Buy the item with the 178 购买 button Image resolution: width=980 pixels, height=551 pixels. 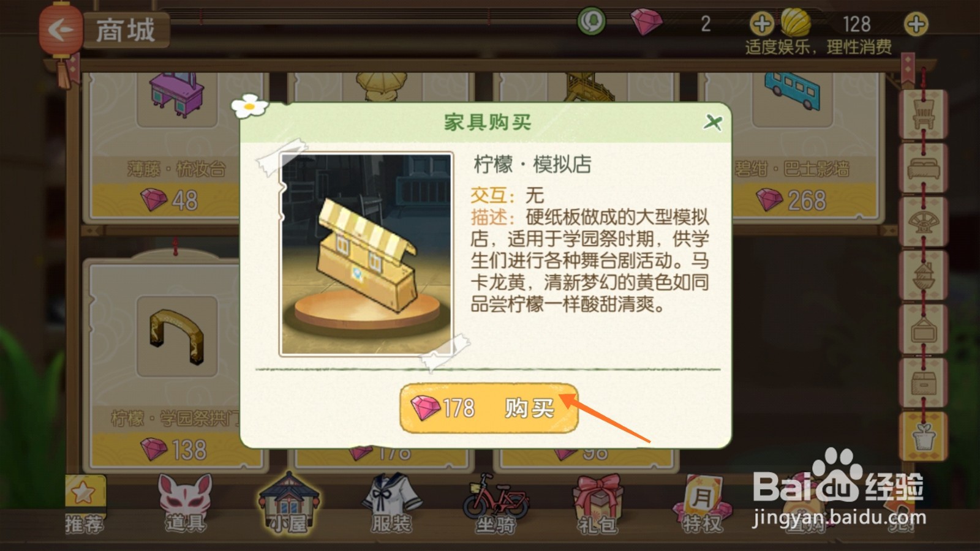489,408
